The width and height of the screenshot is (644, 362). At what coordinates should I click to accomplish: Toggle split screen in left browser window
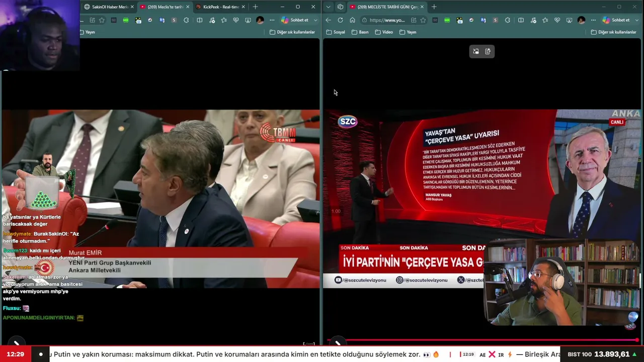click(200, 20)
